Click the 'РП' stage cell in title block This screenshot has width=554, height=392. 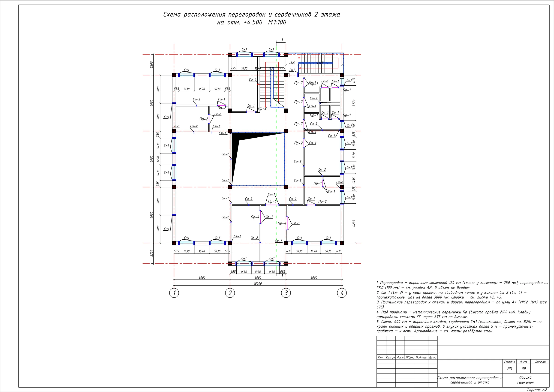pos(510,369)
